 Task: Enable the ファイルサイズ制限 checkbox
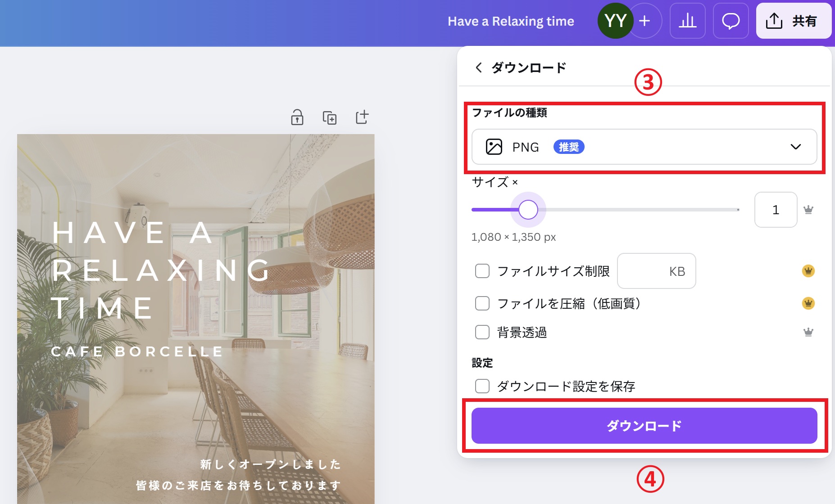tap(482, 271)
